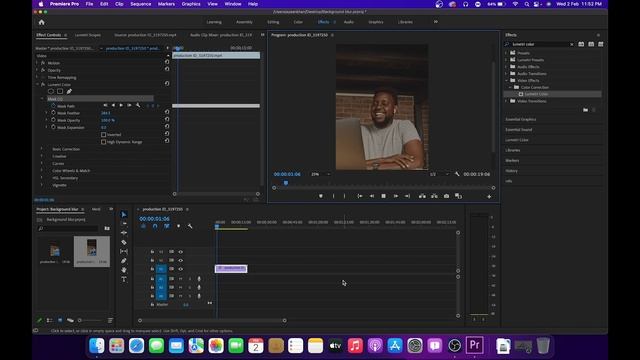Toggle V3 track output eye icon
The width and height of the screenshot is (640, 360).
tap(180, 252)
